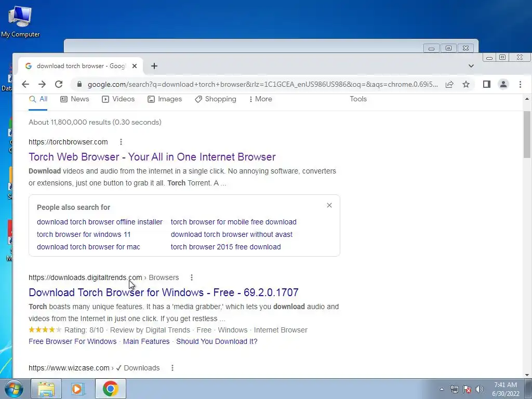Switch to Images results tab

165,99
